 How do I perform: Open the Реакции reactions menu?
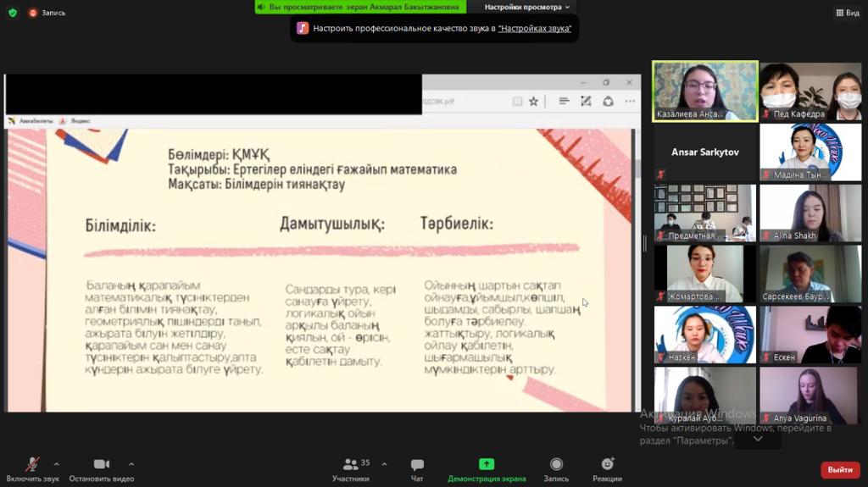(x=607, y=469)
